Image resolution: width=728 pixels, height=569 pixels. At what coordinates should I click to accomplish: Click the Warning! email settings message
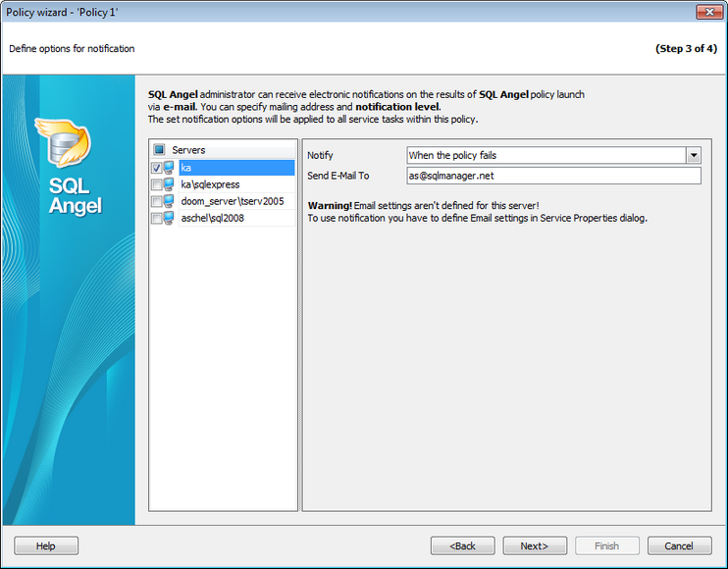pos(477,212)
